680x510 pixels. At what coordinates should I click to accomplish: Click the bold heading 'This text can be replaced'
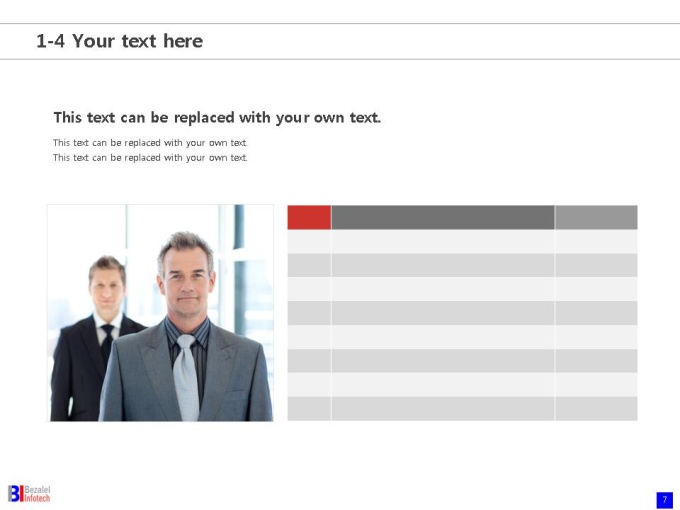tap(217, 118)
